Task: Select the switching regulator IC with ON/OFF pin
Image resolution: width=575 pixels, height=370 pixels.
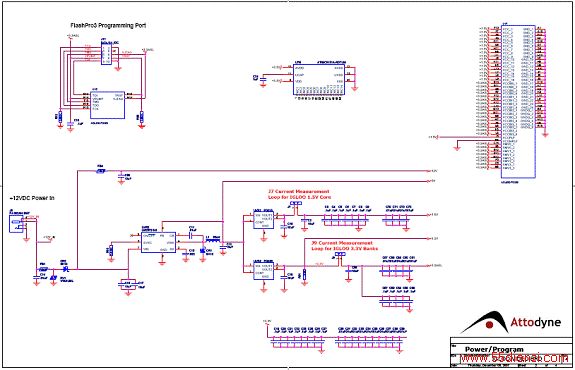Action: (158, 242)
